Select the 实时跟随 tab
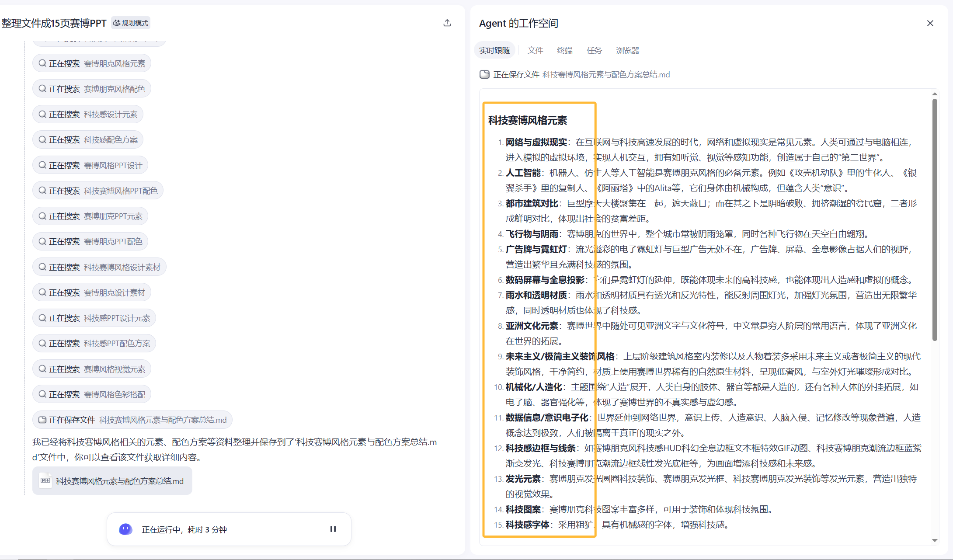The image size is (953, 560). pos(494,51)
